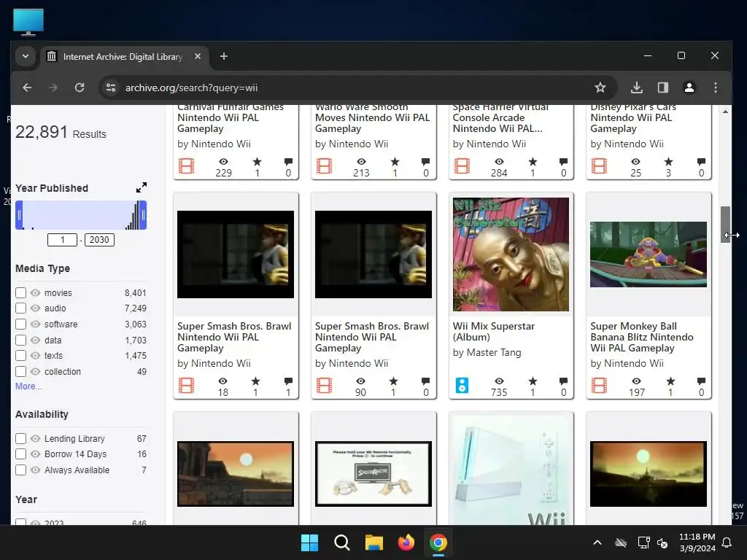Click the page vertical scrollbar thumb

[x=725, y=225]
